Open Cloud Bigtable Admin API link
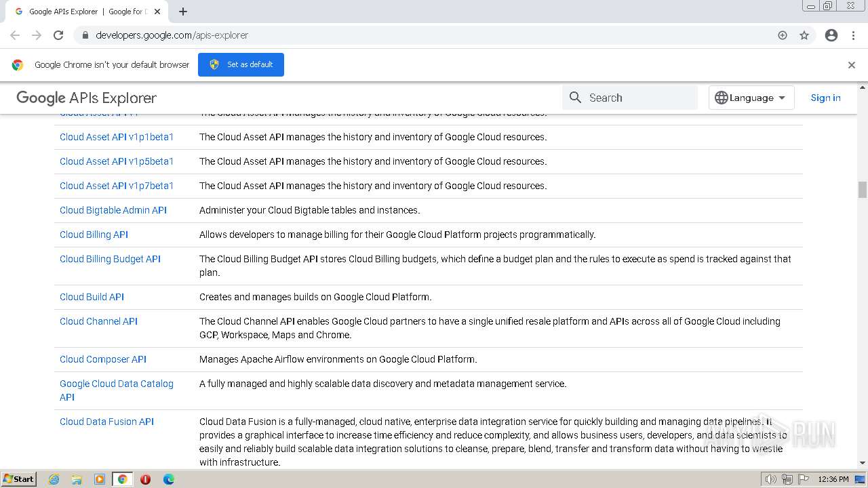 tap(113, 210)
